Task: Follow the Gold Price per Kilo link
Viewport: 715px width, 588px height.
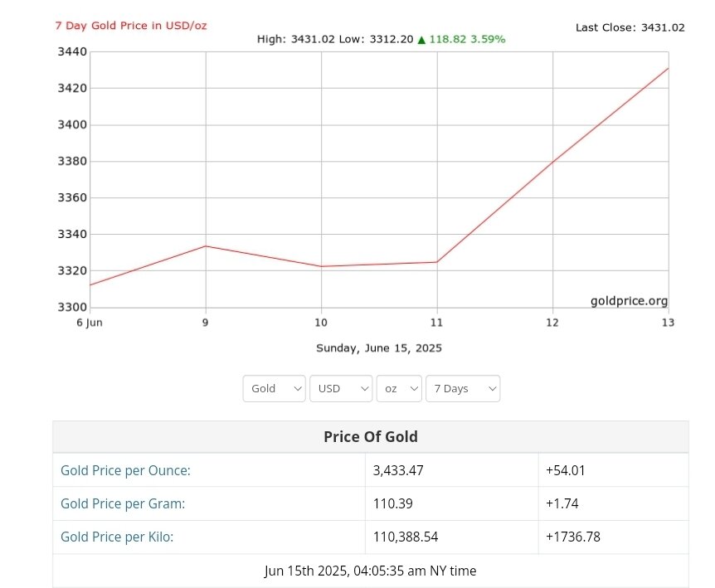Action: [117, 537]
